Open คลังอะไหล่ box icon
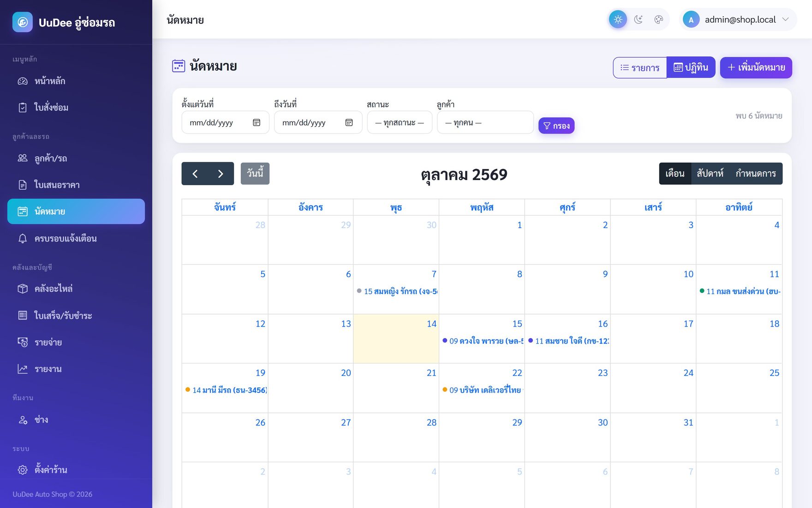Screen dimensions: 812x508 point(23,289)
